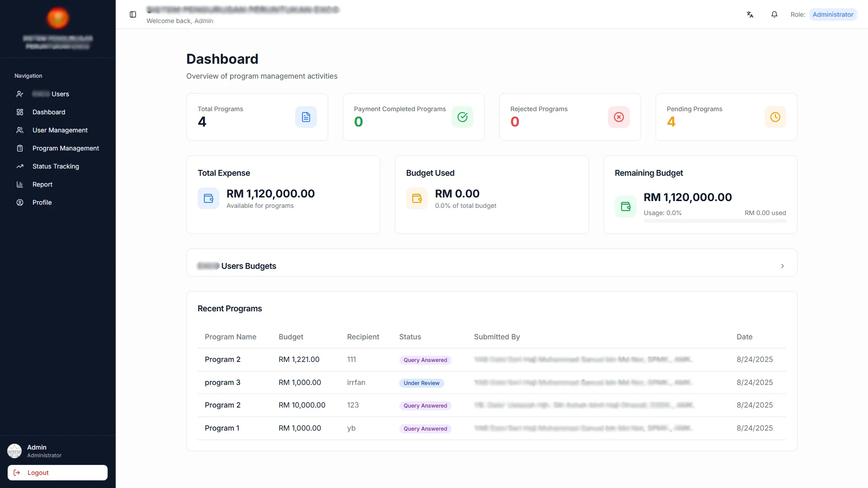868x488 pixels.
Task: Click the Recent Programs heading
Action: point(230,309)
